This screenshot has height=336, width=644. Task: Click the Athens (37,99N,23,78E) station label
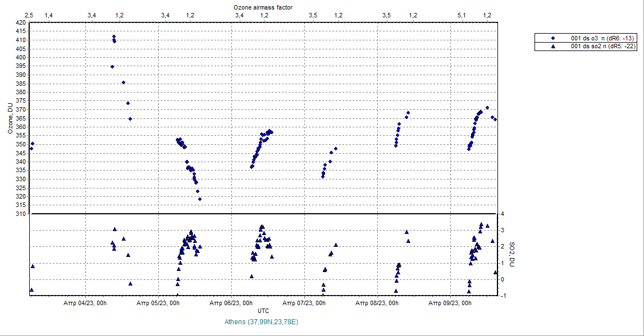click(262, 322)
